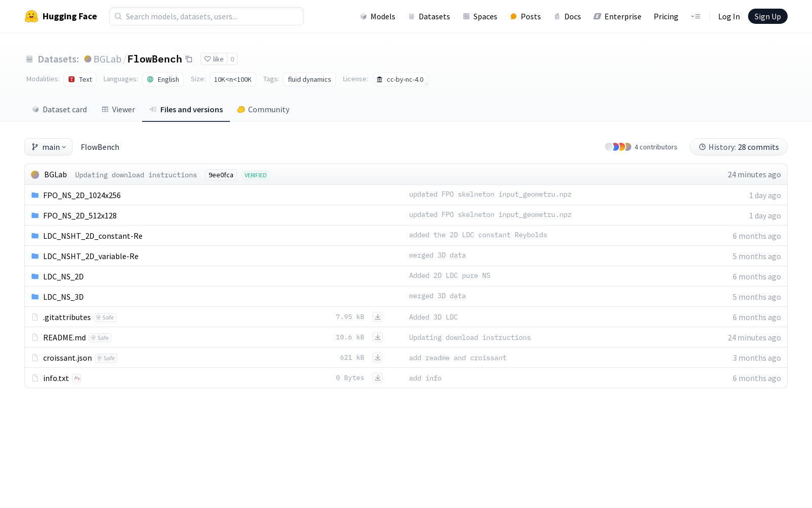Screen dimensions: 812x508
Task: Open the 'Added 2D LDC pure NS' commit
Action: [x=450, y=275]
